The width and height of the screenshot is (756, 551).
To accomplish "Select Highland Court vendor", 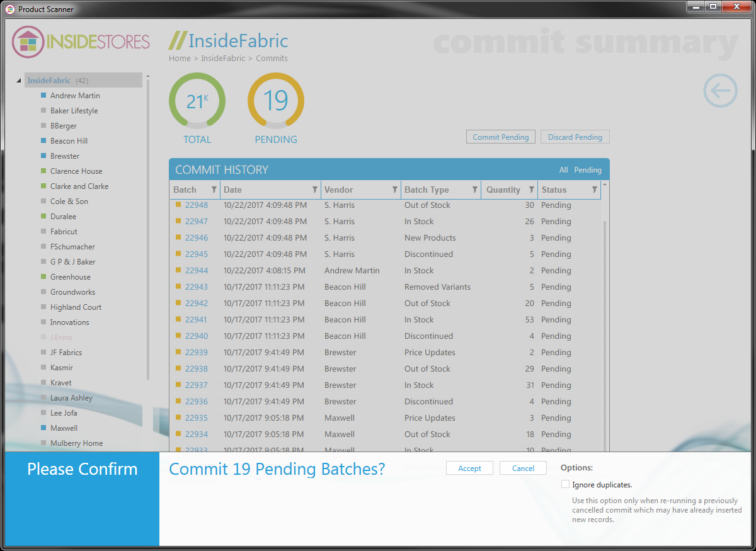I will point(76,307).
